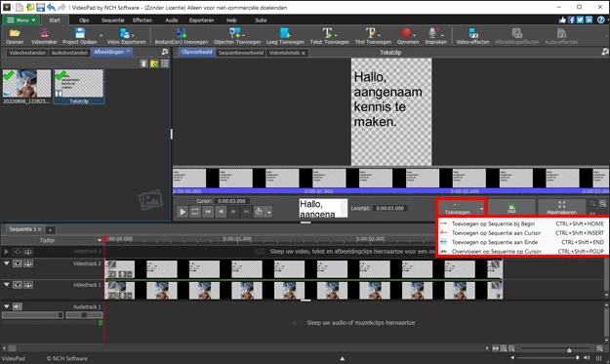Click redo arrow in title bar

(61, 8)
